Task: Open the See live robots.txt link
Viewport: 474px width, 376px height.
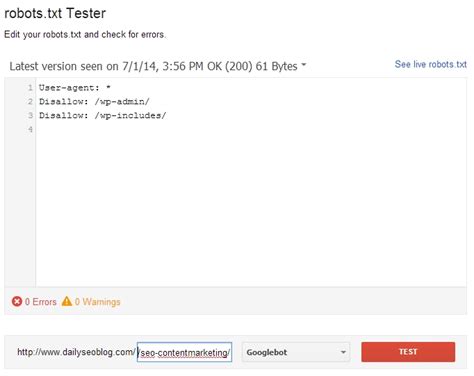Action: click(431, 64)
